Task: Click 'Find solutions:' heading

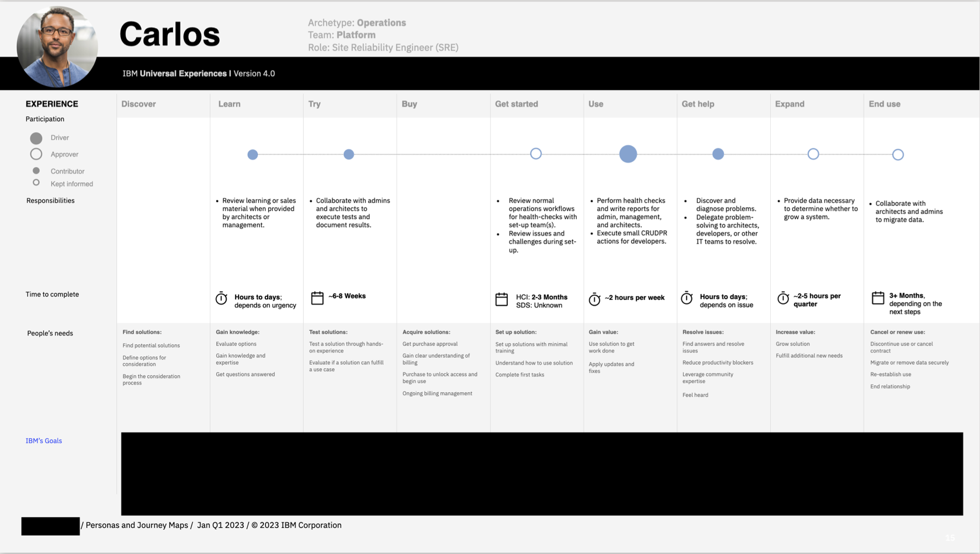Action: click(x=142, y=332)
